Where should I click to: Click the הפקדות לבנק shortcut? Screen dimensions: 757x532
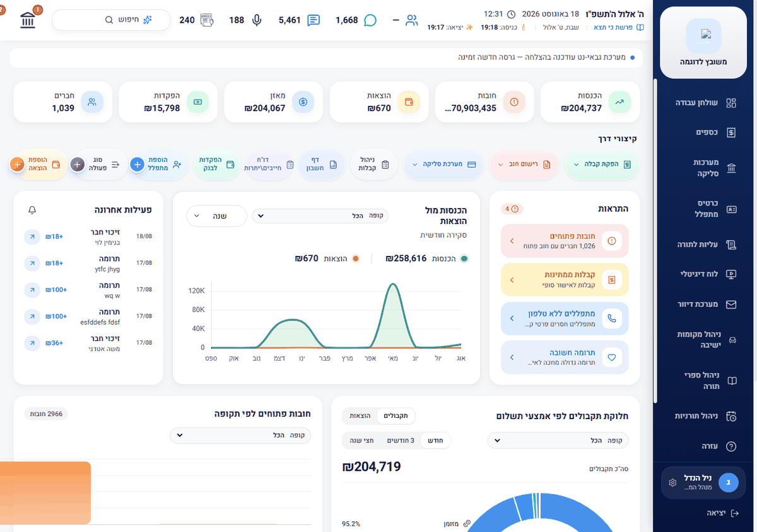tap(216, 165)
